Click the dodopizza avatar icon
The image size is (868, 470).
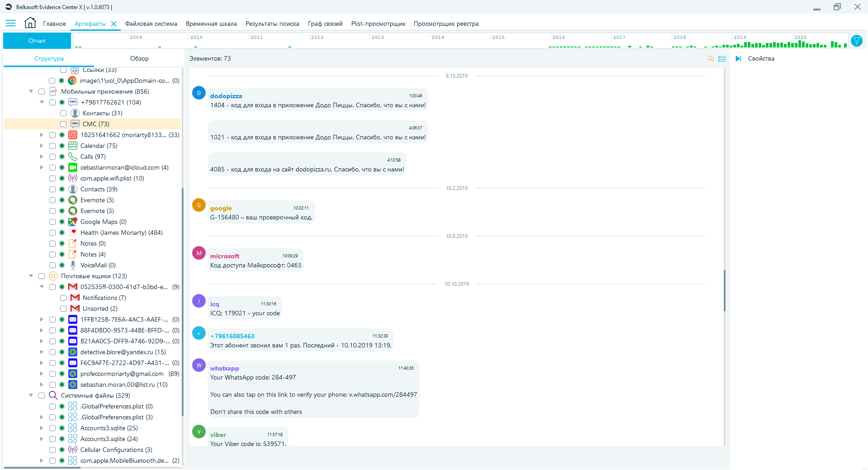click(x=199, y=93)
